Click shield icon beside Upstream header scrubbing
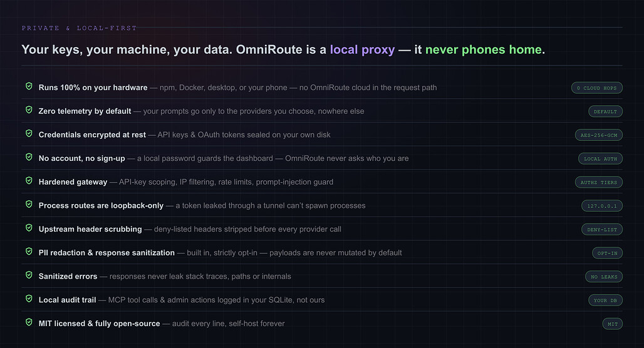The image size is (644, 348). pos(29,228)
